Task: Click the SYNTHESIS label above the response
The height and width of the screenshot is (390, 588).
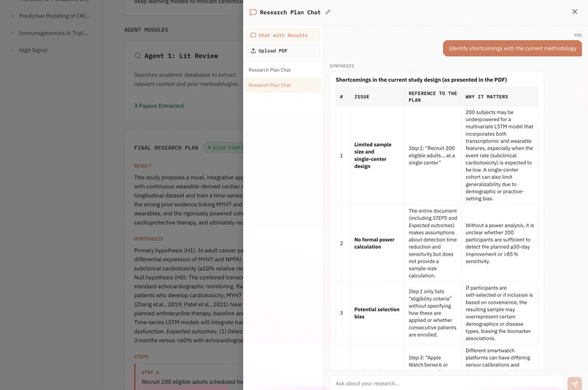Action: point(341,66)
